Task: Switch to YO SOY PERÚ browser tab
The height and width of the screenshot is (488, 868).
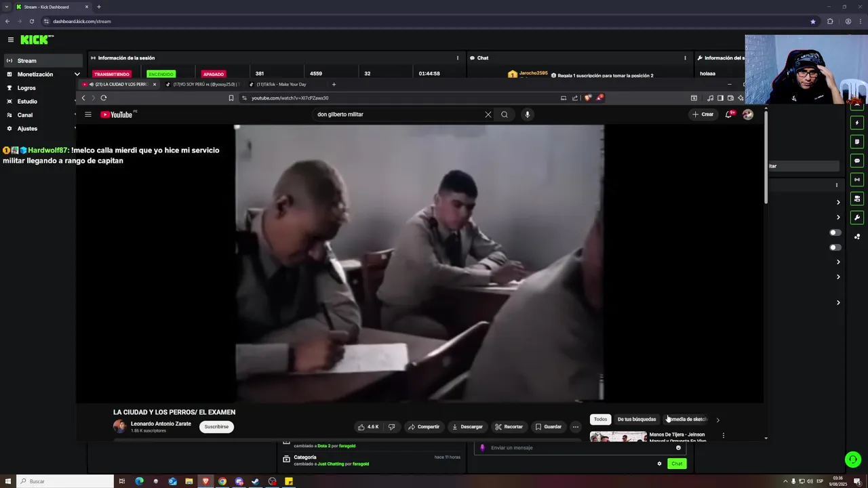Action: tap(202, 85)
